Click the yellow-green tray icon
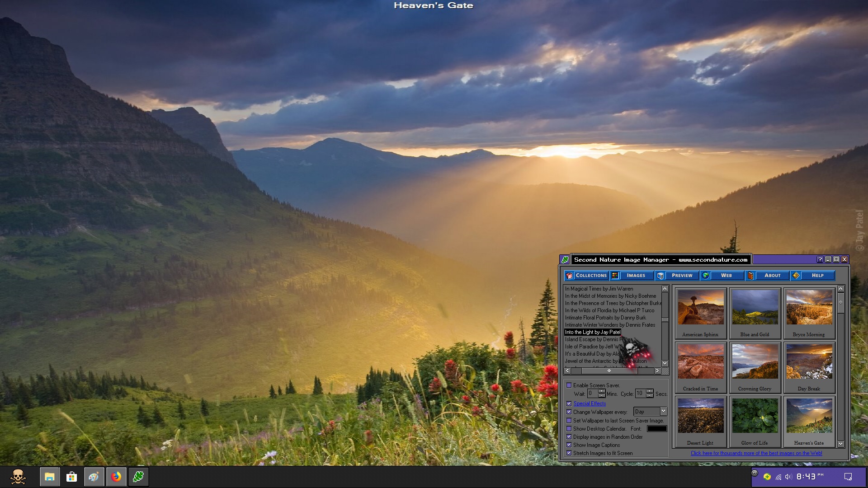The width and height of the screenshot is (868, 488). click(x=767, y=477)
